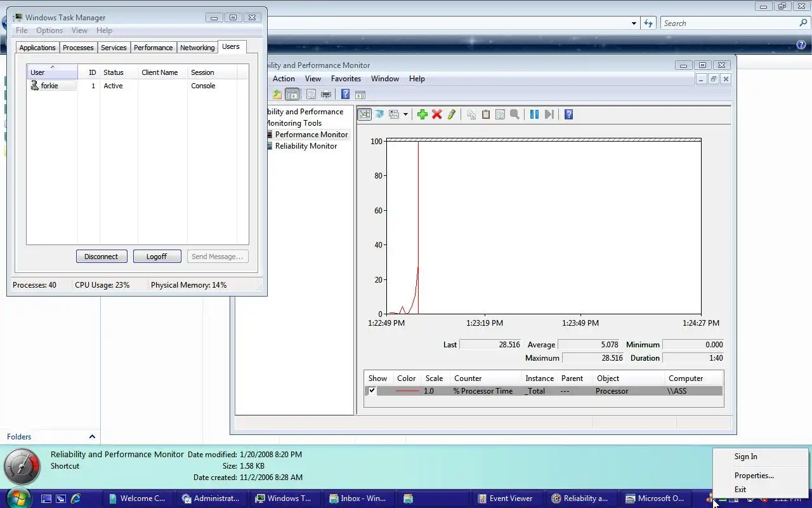Open Action menu in Performance Monitor
812x508 pixels.
click(x=284, y=79)
